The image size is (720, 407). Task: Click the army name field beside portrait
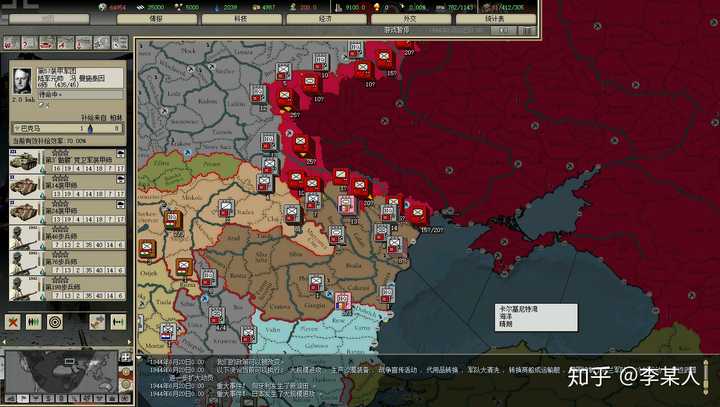pos(80,78)
